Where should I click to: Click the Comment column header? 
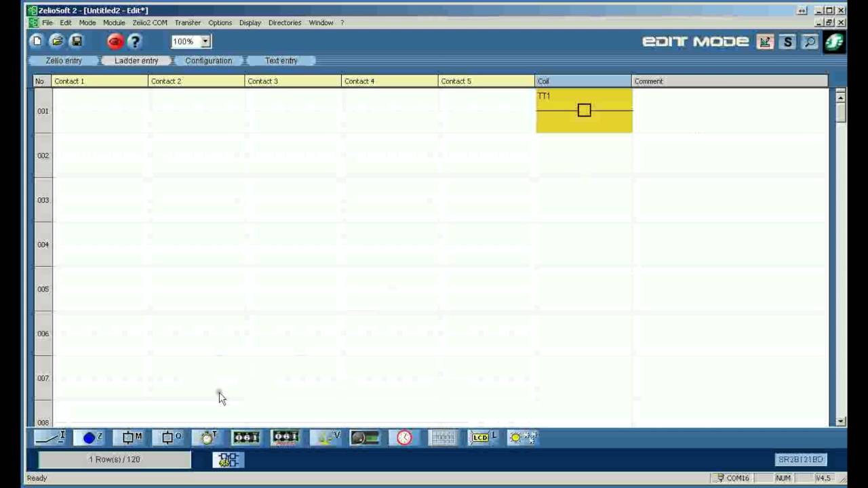coord(730,81)
